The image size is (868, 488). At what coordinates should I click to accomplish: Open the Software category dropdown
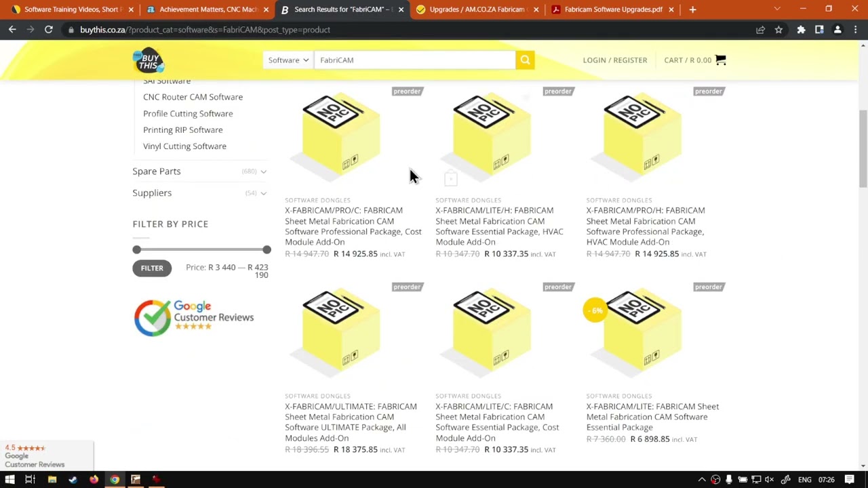(x=288, y=60)
